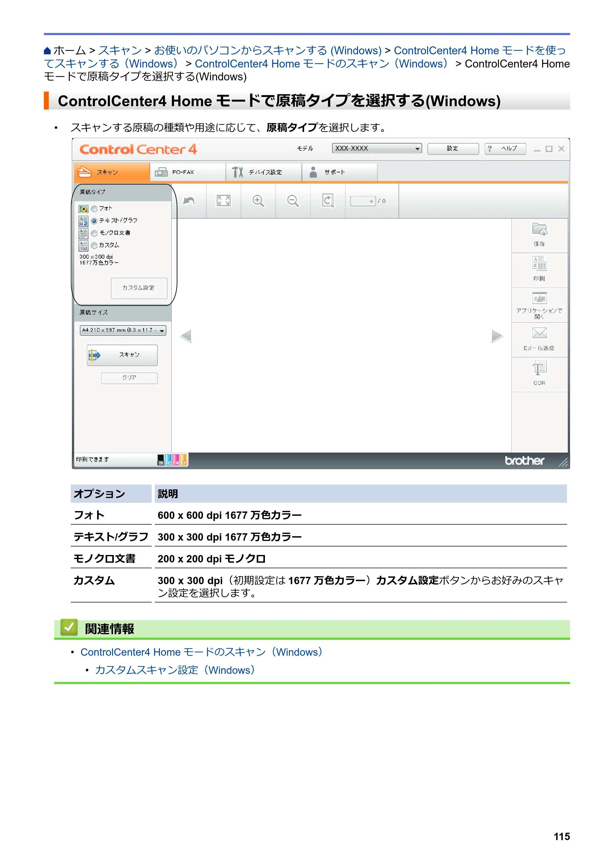Click the window resize grip corner

[563, 462]
